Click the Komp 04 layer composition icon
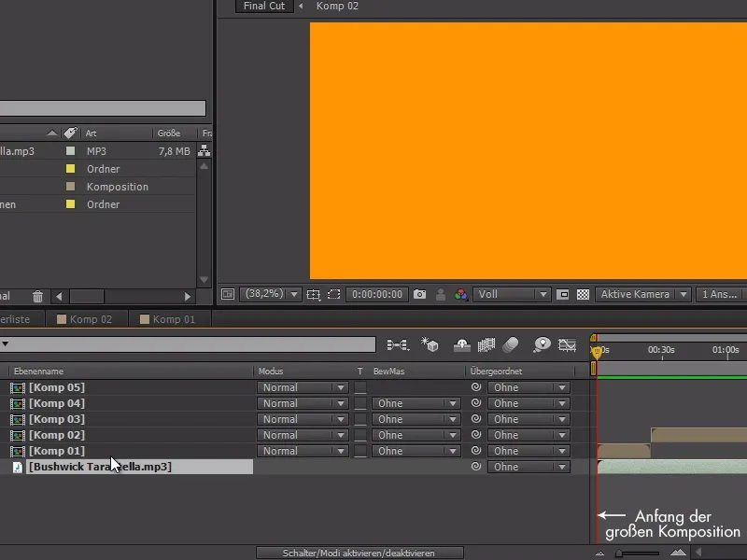This screenshot has width=747, height=560. pos(18,404)
